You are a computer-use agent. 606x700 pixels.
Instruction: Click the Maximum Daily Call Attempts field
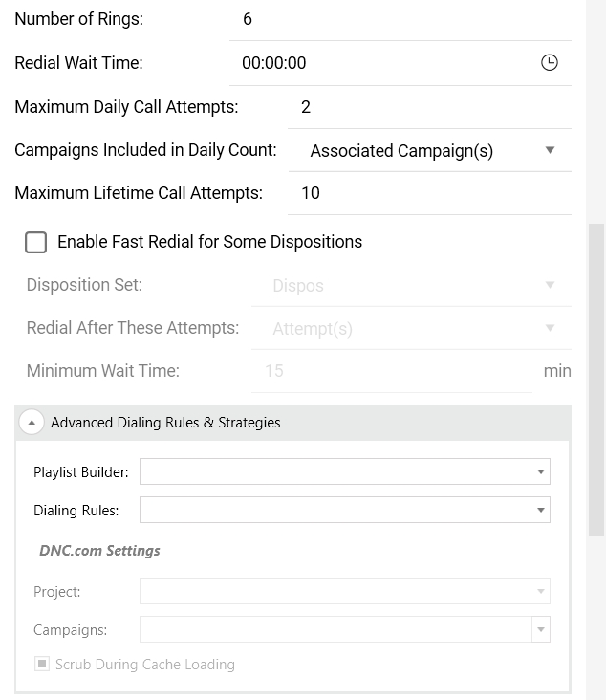point(430,107)
